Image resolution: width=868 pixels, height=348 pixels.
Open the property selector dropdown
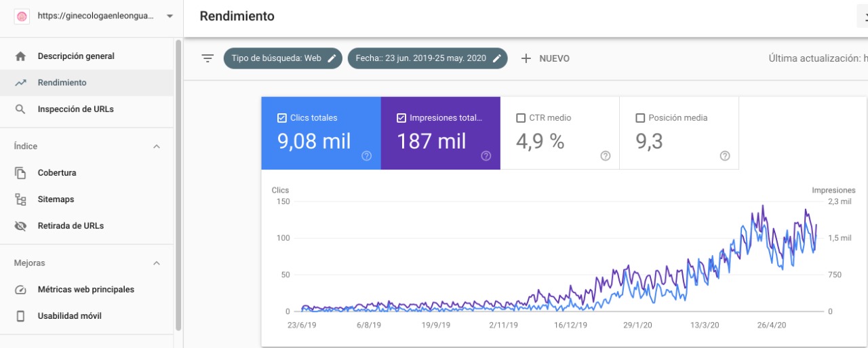pyautogui.click(x=169, y=16)
